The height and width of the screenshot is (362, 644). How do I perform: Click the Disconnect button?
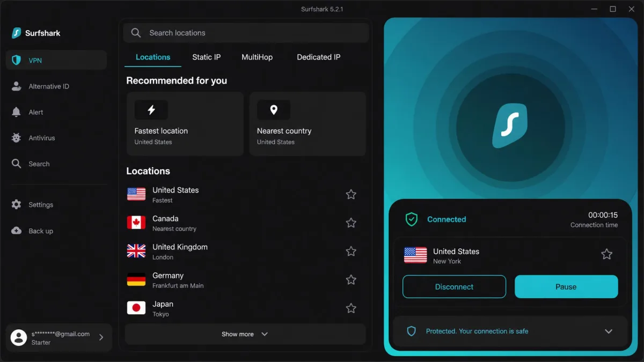[x=454, y=287]
